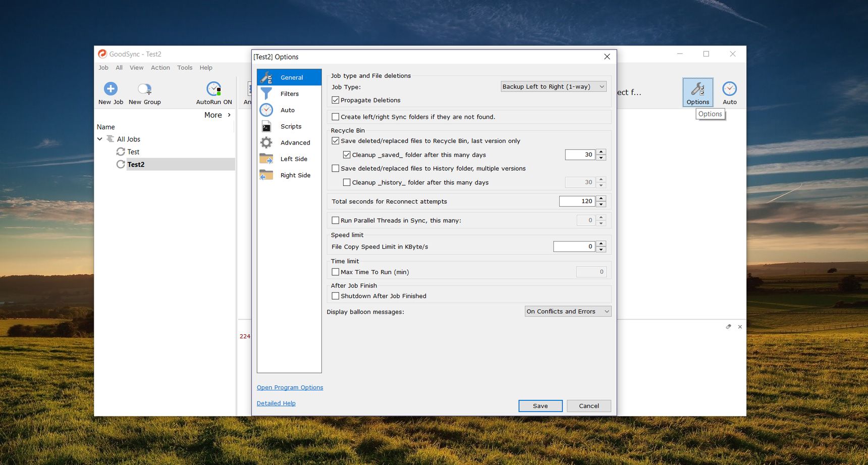This screenshot has height=465, width=868.
Task: Close the Test2 Options dialog
Action: click(607, 57)
